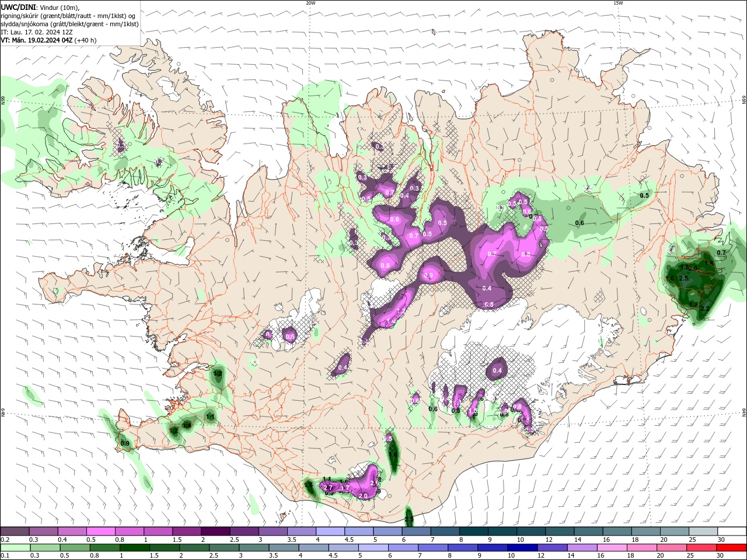Click the darkest purple top-row swatch at 2
The width and height of the screenshot is (747, 560).
(x=215, y=531)
